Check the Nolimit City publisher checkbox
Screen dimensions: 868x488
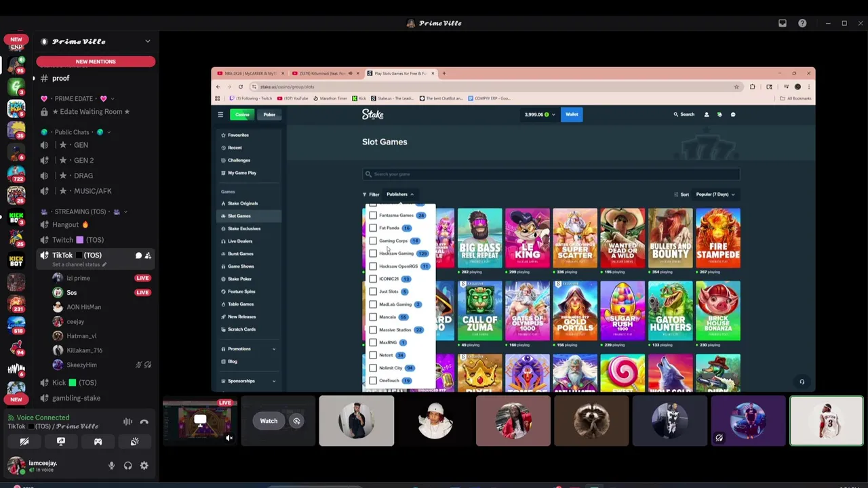tap(373, 368)
